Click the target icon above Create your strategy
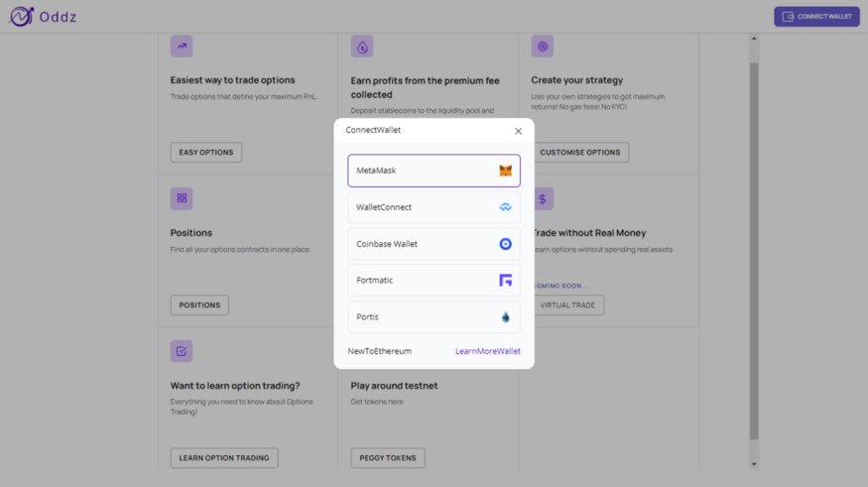This screenshot has width=868, height=487. click(543, 47)
